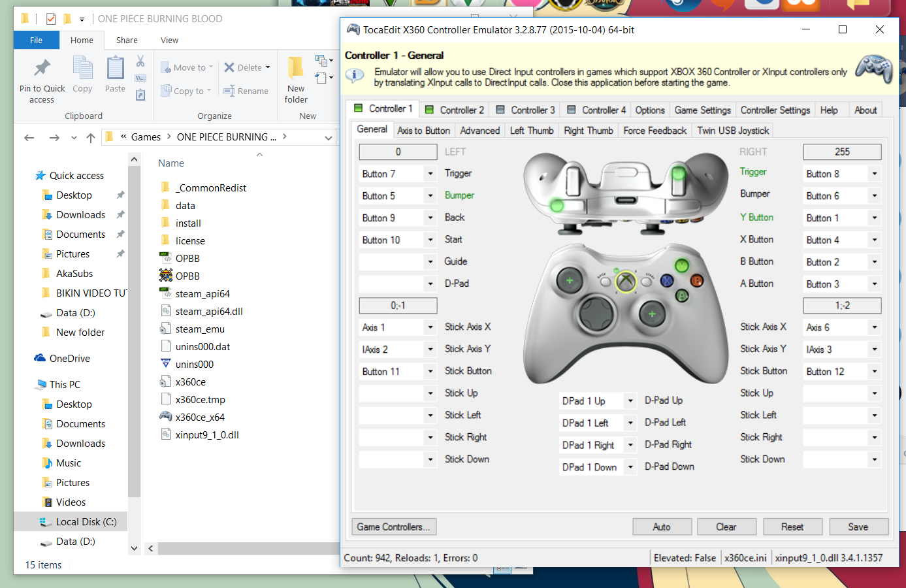Click Game Controllers... button
The image size is (906, 588).
pyautogui.click(x=394, y=527)
